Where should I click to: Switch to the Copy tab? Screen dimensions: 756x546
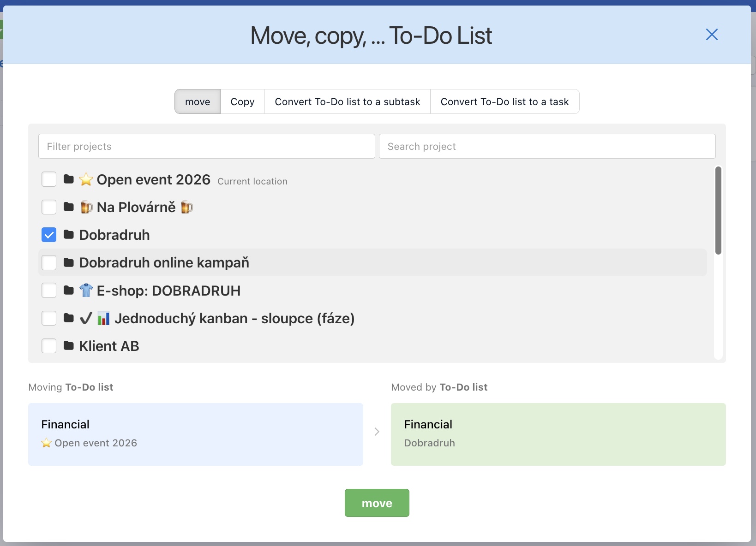(242, 101)
